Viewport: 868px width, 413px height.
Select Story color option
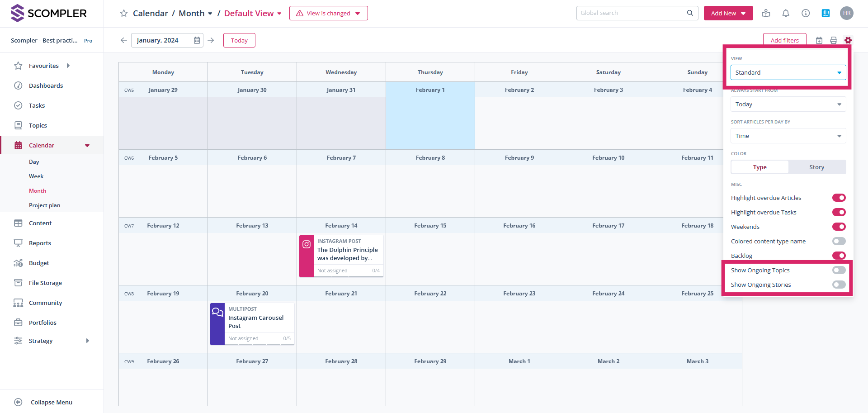tap(816, 167)
